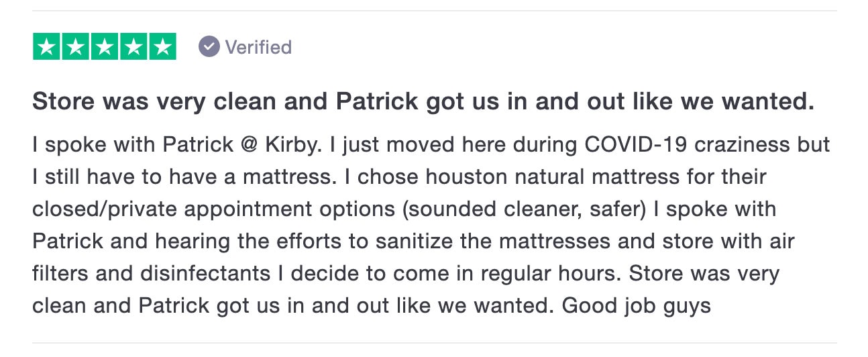This screenshot has width=868, height=357.
Task: Click the fourth green rating star
Action: [133, 46]
